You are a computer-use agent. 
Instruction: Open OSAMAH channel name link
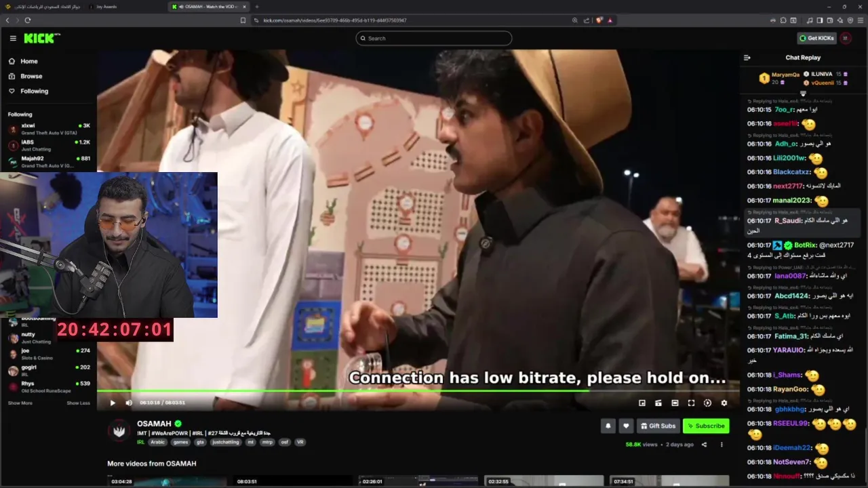coord(154,424)
